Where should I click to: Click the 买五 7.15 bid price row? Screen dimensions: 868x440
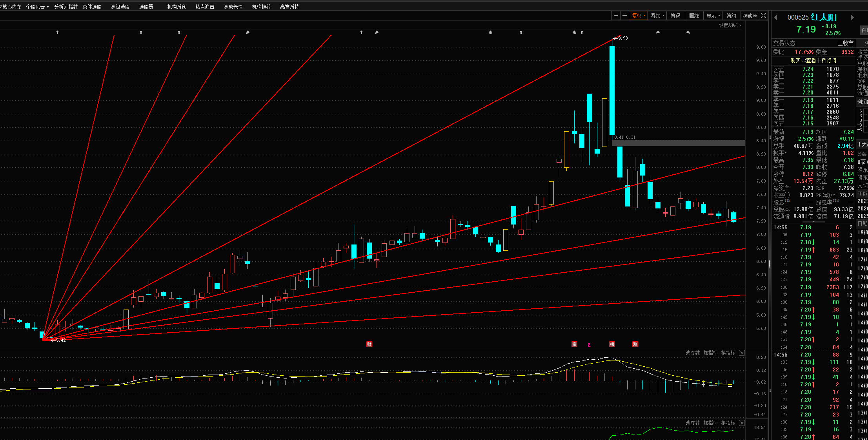813,123
